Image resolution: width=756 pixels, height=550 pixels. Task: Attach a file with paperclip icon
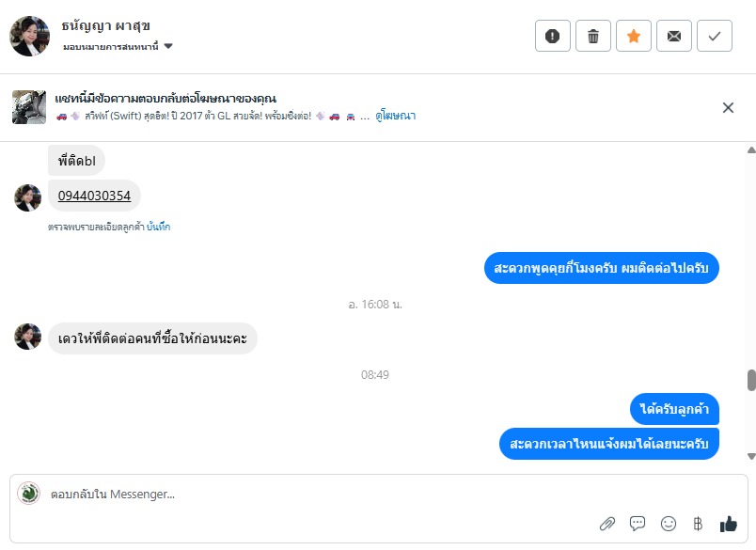(x=606, y=524)
